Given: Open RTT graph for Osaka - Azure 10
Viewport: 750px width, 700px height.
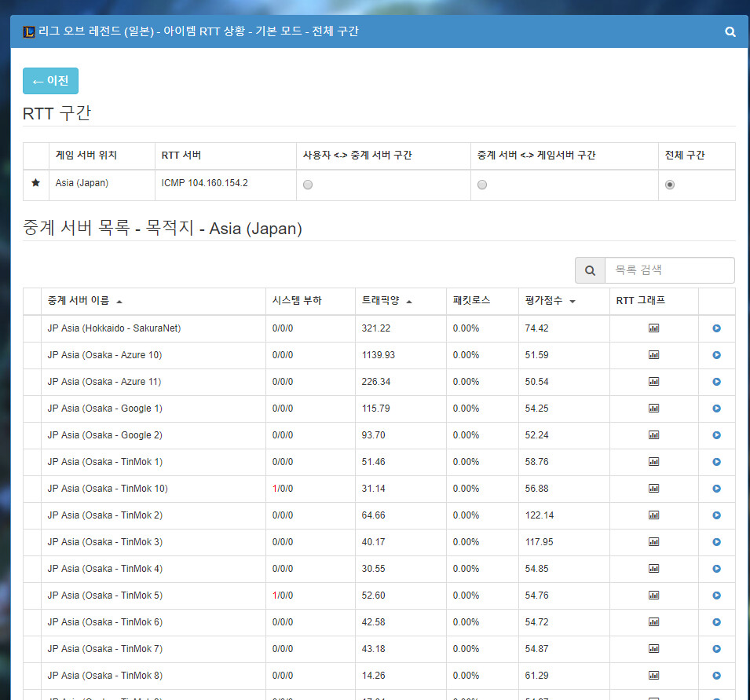Looking at the screenshot, I should (x=653, y=355).
